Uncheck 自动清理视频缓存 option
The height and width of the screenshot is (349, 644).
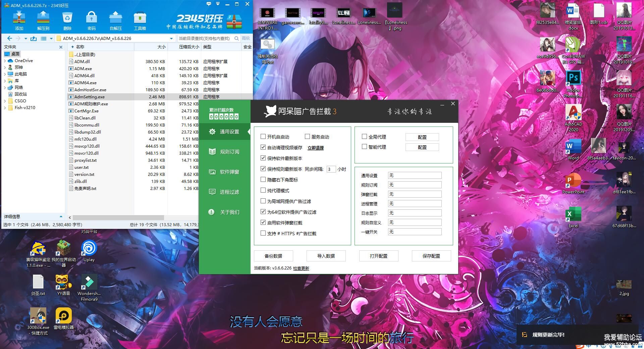263,147
